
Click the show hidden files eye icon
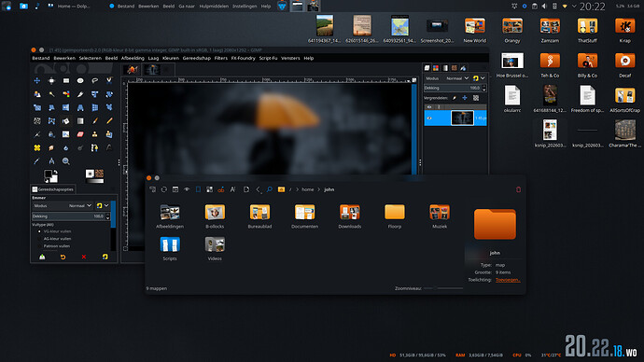(187, 189)
